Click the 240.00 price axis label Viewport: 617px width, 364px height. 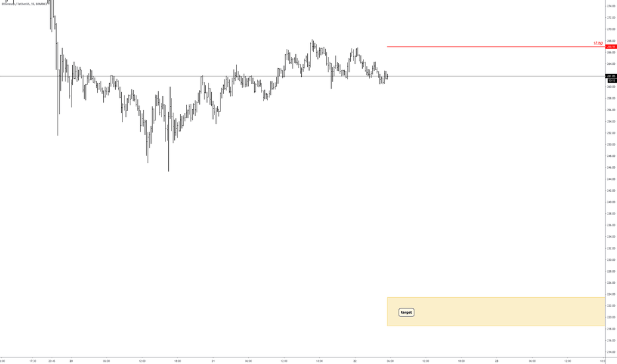click(x=611, y=203)
